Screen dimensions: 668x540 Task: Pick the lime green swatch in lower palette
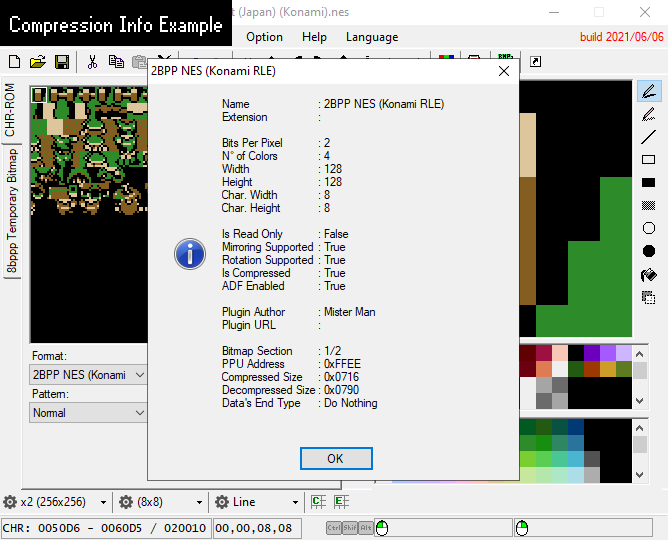tap(527, 459)
